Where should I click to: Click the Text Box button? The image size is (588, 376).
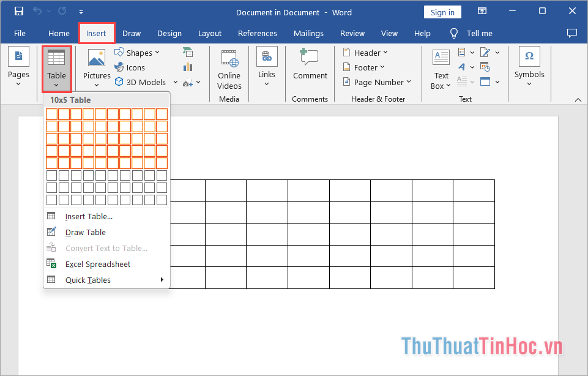coord(441,70)
